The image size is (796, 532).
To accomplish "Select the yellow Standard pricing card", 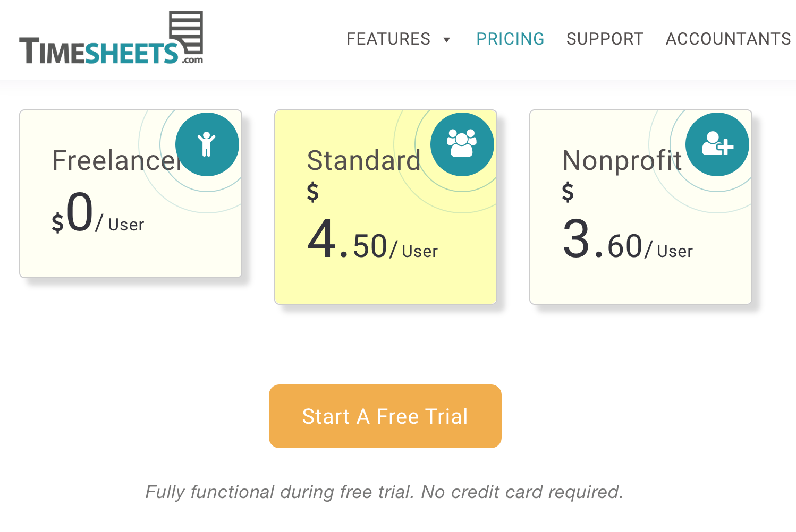I will click(386, 207).
